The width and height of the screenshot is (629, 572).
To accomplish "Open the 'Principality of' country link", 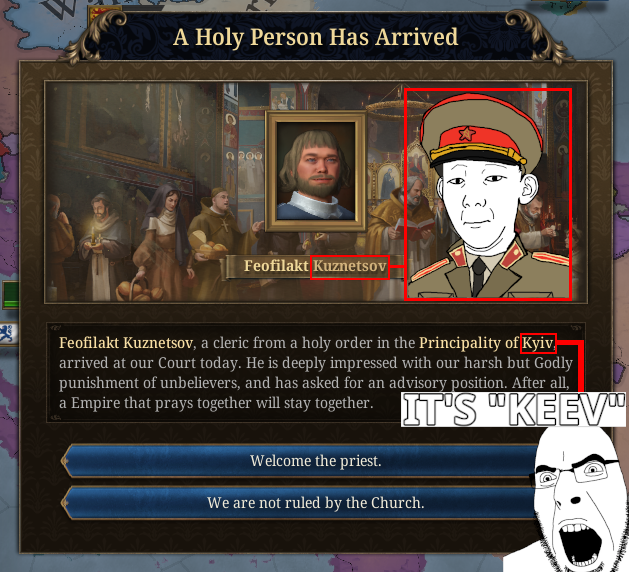I will pyautogui.click(x=469, y=343).
